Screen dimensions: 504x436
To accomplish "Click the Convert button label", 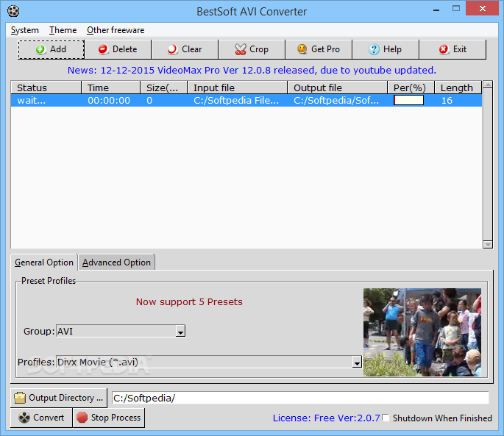I will click(x=49, y=418).
